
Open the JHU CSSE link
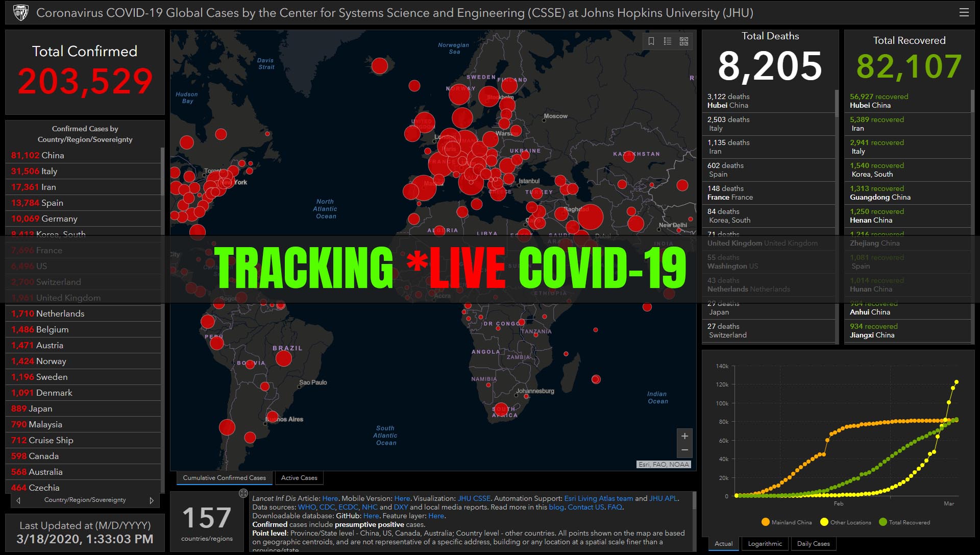tap(474, 498)
